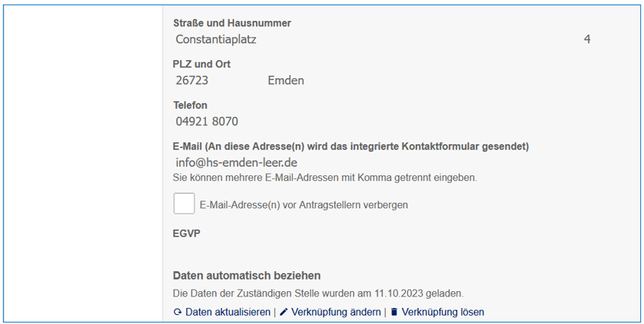This screenshot has width=644, height=324.
Task: Select the 'Verknüpfung lösen' link text
Action: pyautogui.click(x=443, y=313)
